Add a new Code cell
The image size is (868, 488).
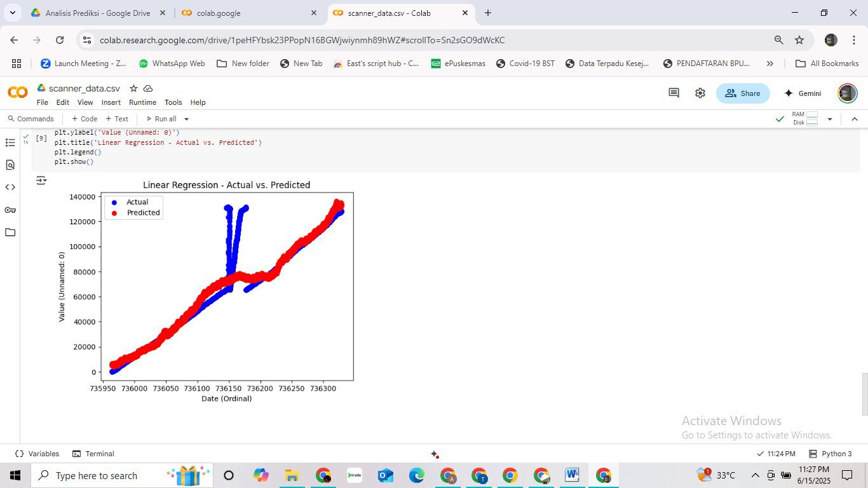pyautogui.click(x=85, y=119)
